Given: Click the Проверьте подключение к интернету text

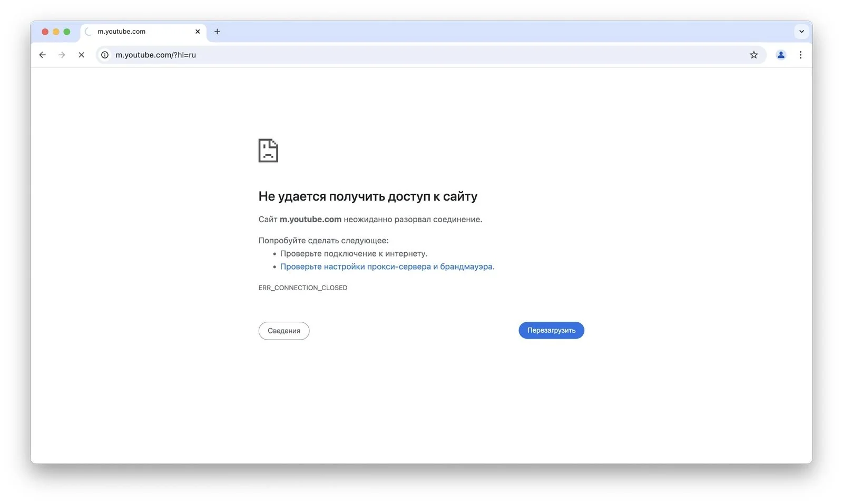Looking at the screenshot, I should pos(354,253).
